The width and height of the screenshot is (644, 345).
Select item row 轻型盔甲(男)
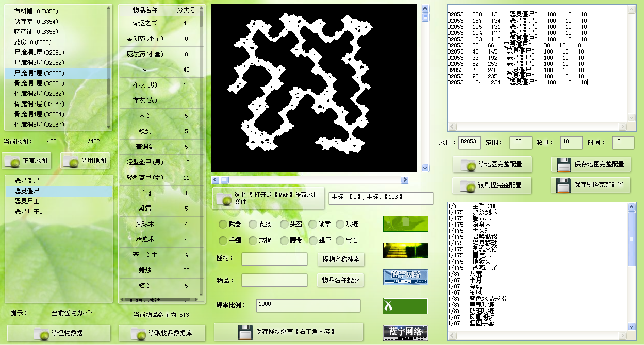click(159, 162)
